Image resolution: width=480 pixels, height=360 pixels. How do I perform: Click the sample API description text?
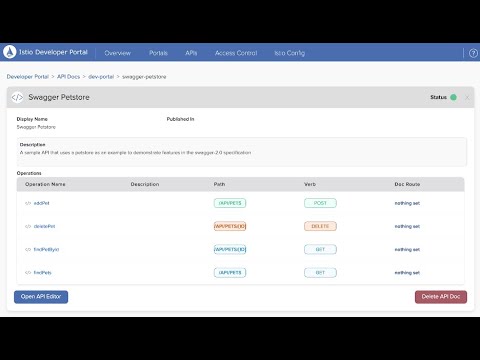(x=135, y=153)
